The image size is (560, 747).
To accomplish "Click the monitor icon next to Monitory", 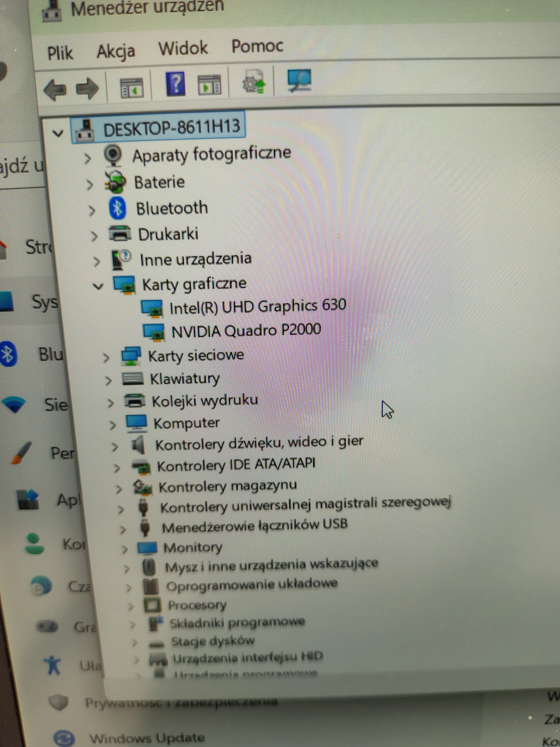I will [x=147, y=548].
